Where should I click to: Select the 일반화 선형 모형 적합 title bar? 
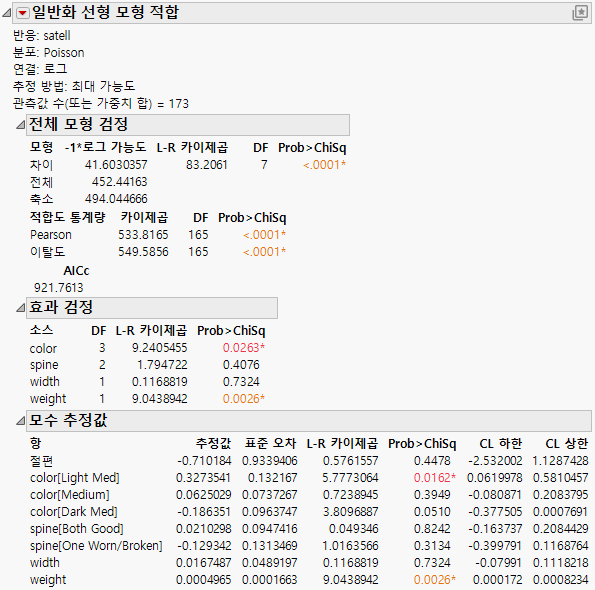coord(302,13)
